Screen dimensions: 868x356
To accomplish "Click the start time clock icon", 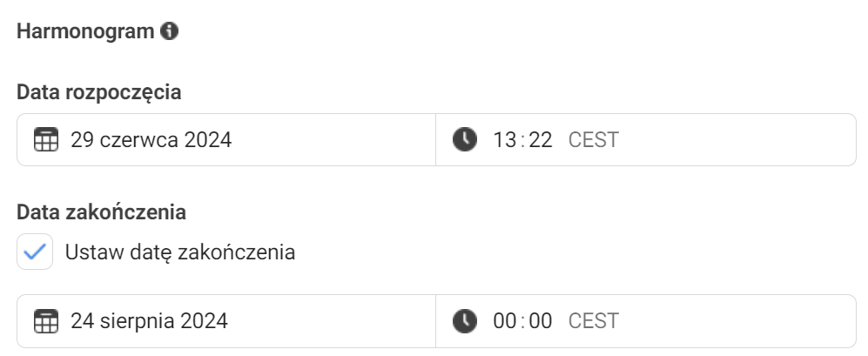I will coord(466,139).
